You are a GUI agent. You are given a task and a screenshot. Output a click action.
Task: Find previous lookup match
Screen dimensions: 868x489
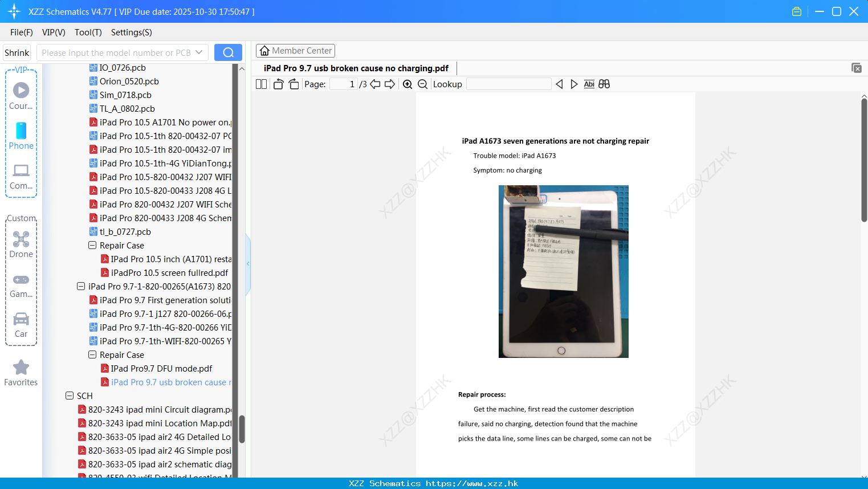click(559, 84)
